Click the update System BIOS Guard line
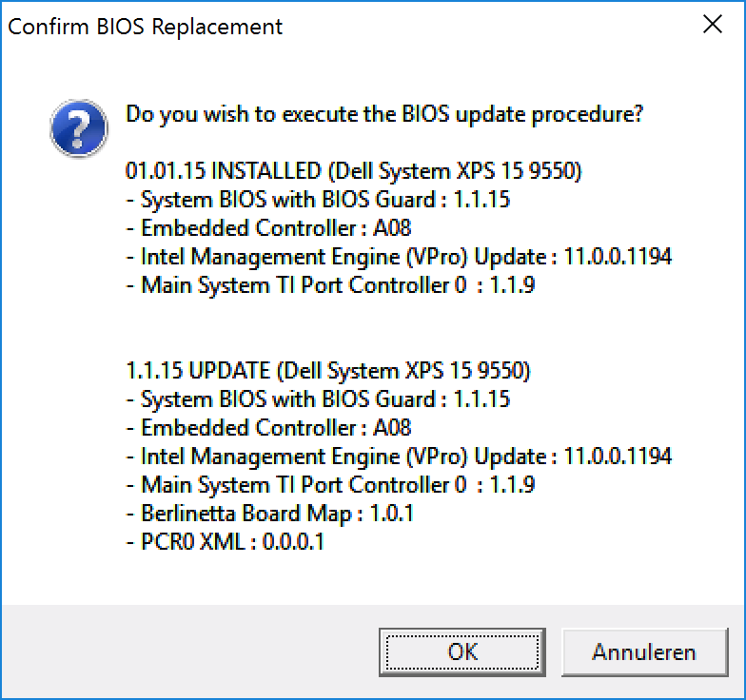The width and height of the screenshot is (746, 700). coord(318,399)
